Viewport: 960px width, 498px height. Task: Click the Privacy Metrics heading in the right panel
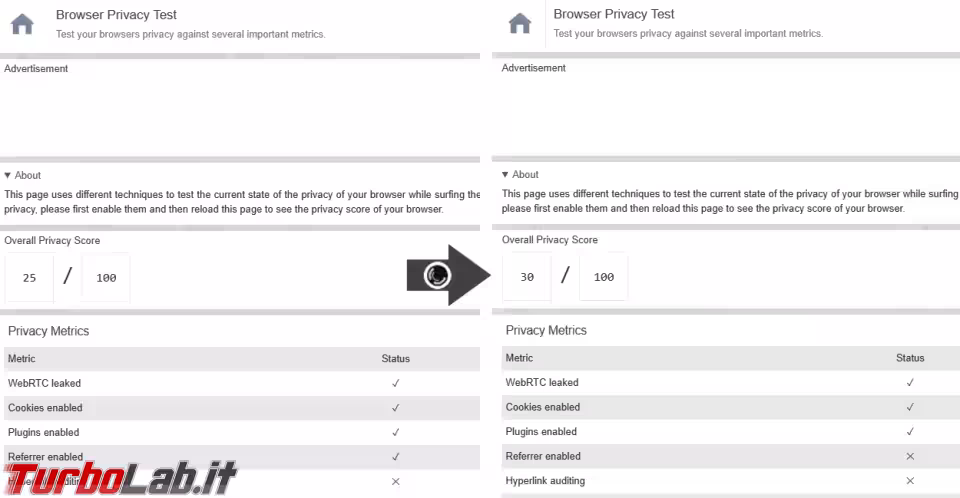[546, 331]
